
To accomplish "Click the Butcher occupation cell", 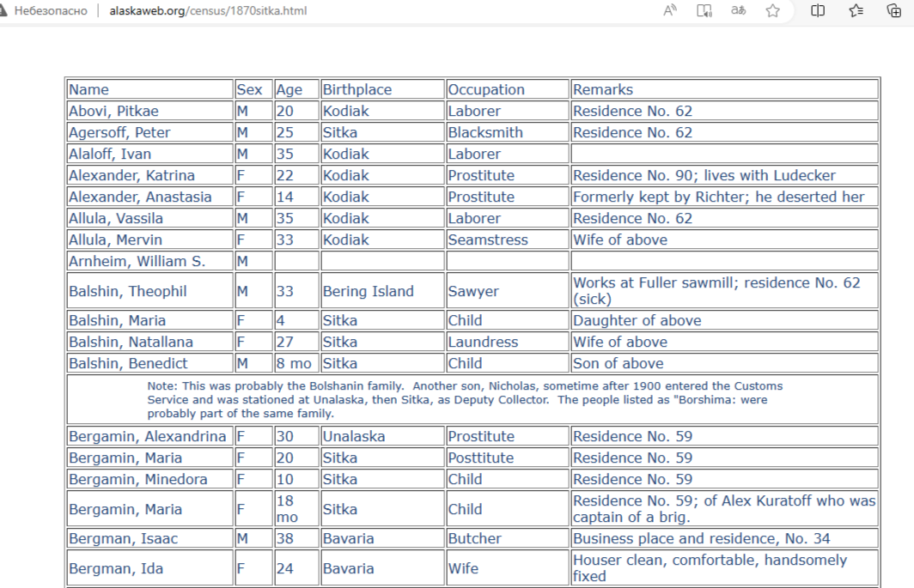I will click(507, 538).
